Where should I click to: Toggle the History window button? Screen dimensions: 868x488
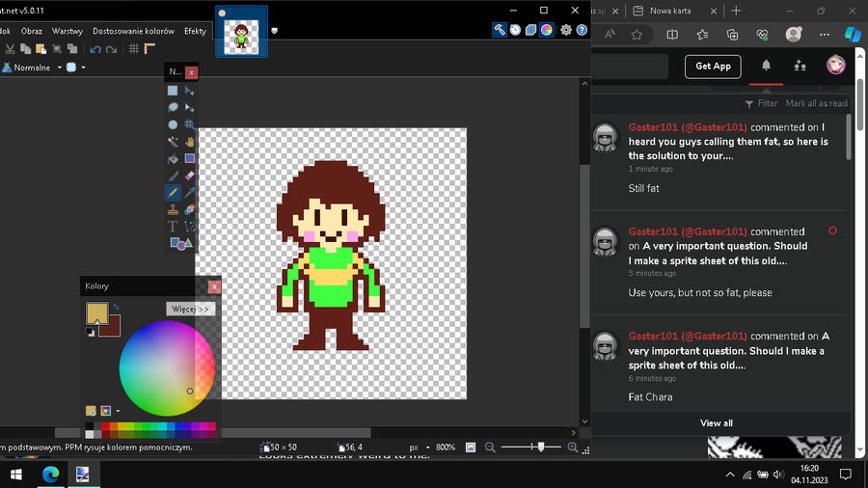515,31
